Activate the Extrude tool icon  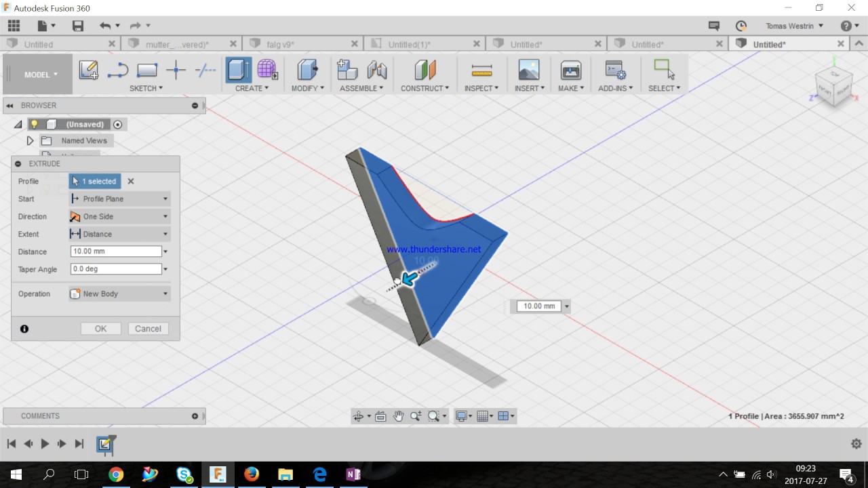[x=238, y=70]
